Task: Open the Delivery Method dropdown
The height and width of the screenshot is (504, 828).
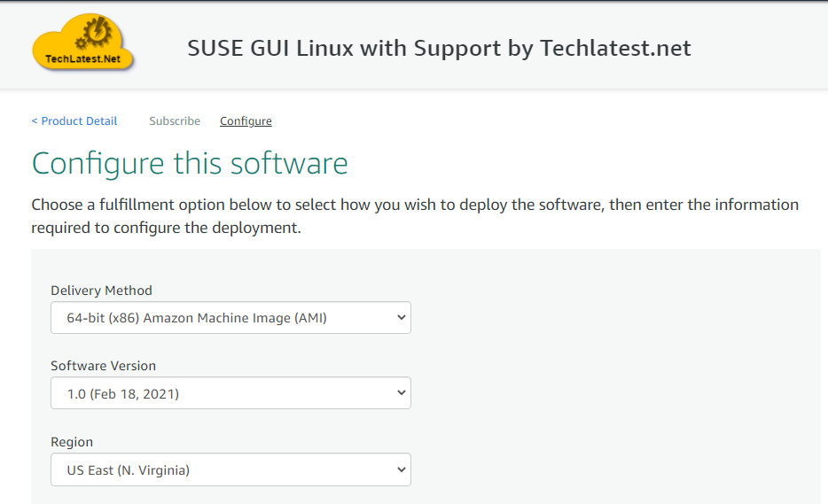Action: click(230, 318)
